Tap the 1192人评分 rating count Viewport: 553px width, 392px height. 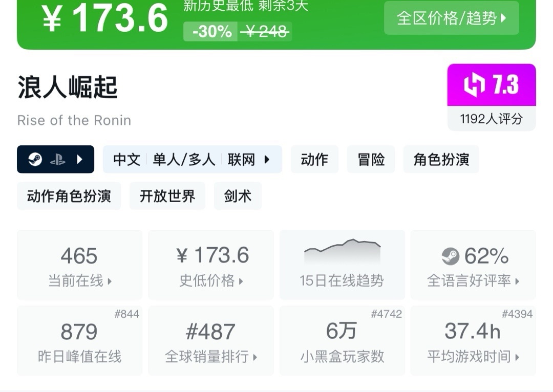491,119
